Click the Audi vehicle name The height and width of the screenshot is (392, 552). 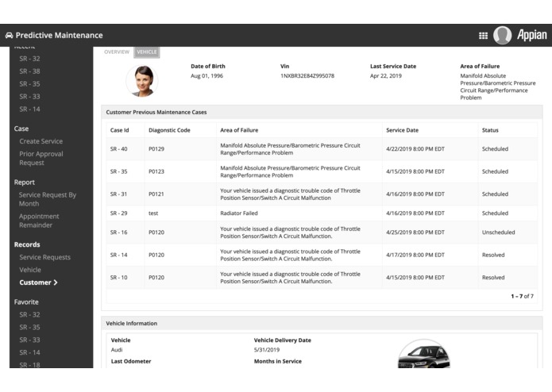pos(117,350)
